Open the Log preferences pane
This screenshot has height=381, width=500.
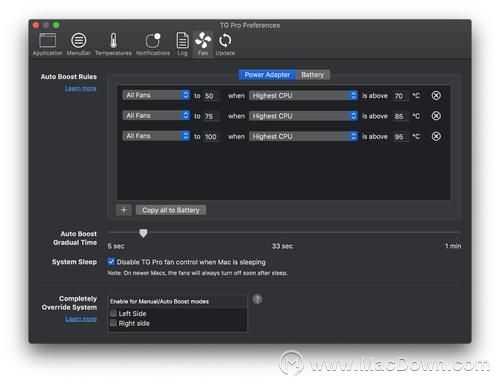[x=182, y=44]
